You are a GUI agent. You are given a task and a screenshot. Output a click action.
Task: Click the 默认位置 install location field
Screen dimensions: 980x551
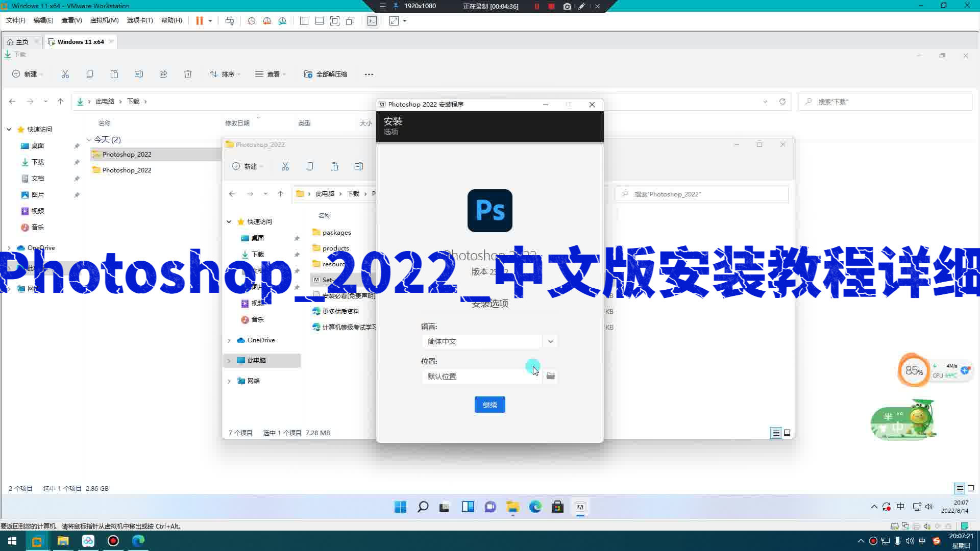482,377
